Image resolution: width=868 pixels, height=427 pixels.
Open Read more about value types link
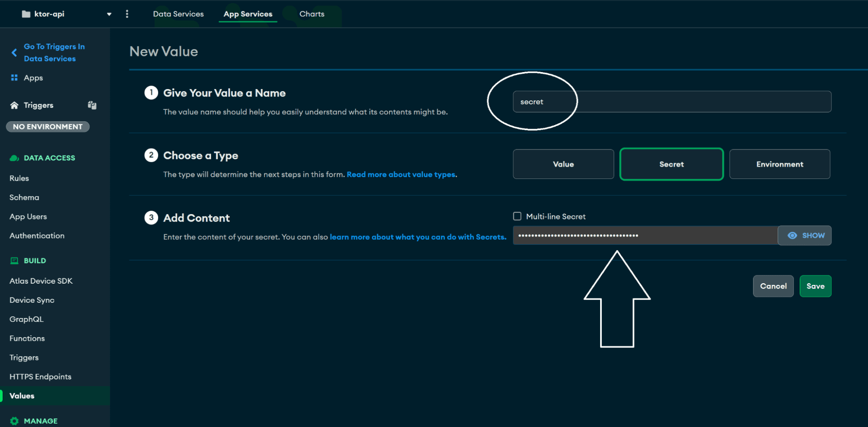[401, 175]
